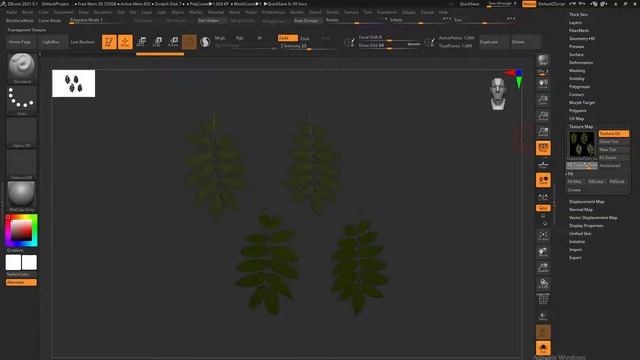Toggle Perspective (Persp) button
Screen dimensions: 640x360
pyautogui.click(x=543, y=148)
